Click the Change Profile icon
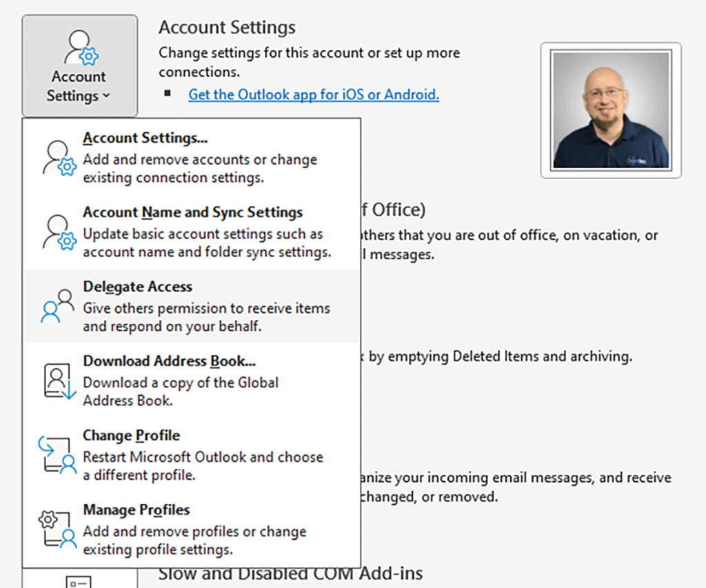The height and width of the screenshot is (588, 706). pyautogui.click(x=57, y=455)
